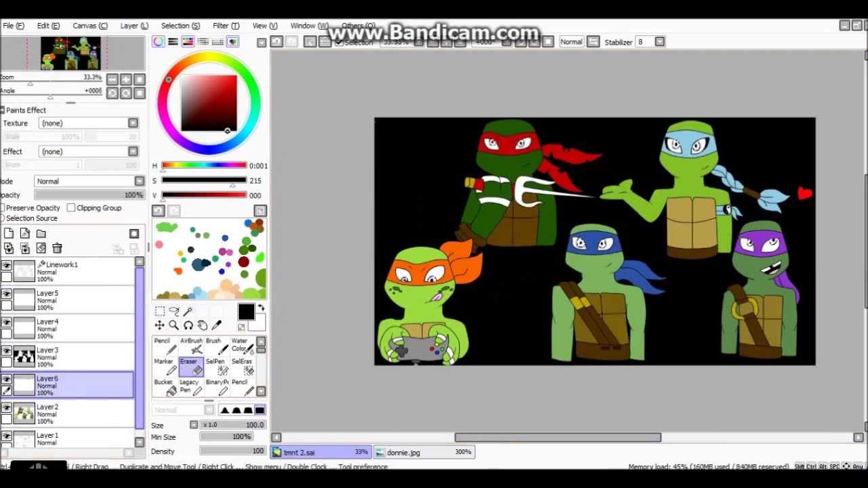
Task: Create a new linework layer
Action: pos(25,234)
